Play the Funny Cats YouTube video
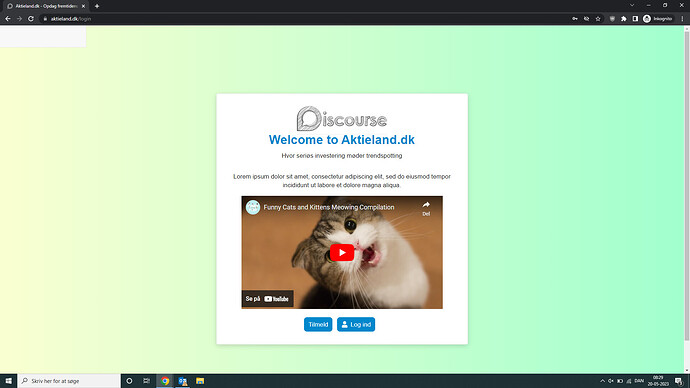 point(342,253)
